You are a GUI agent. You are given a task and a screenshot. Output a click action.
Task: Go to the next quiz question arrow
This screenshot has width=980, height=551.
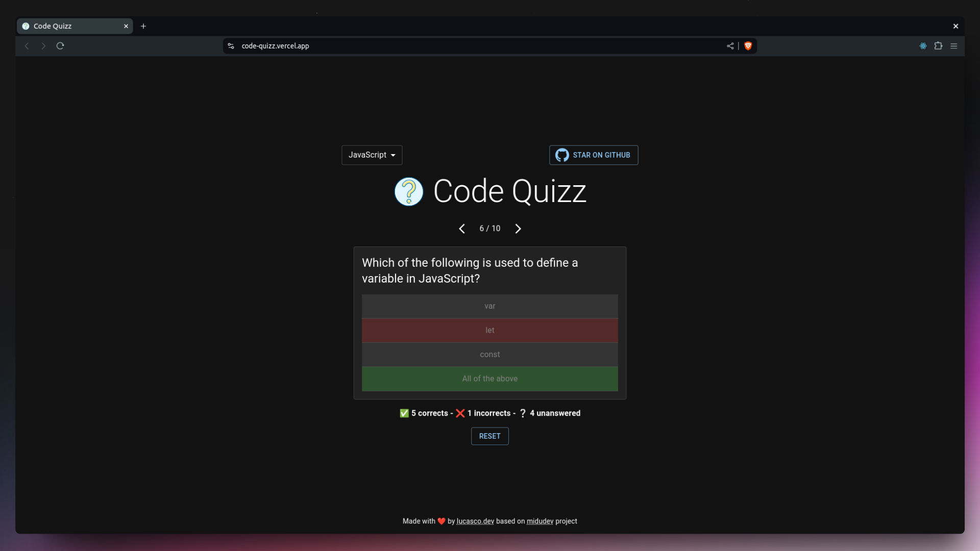[x=518, y=229]
